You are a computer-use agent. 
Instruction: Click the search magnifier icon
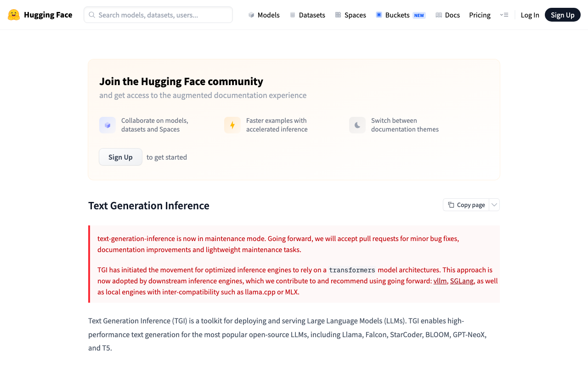[92, 15]
